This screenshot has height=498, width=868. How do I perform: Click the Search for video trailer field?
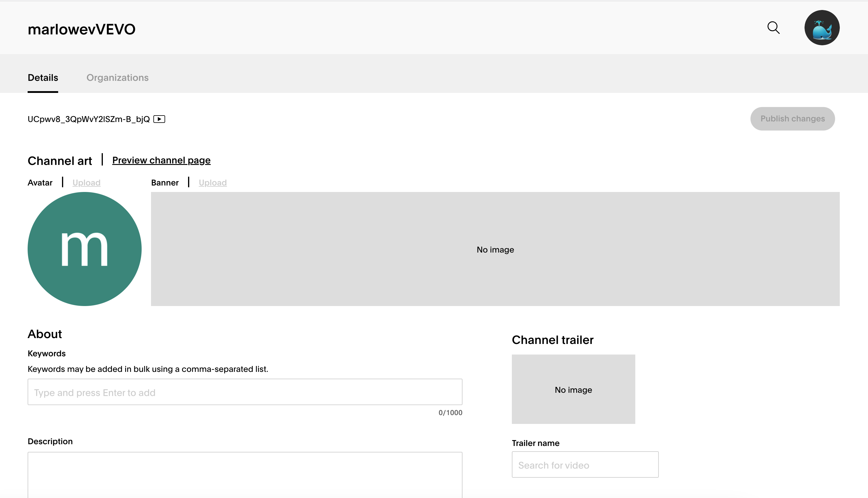pyautogui.click(x=584, y=464)
